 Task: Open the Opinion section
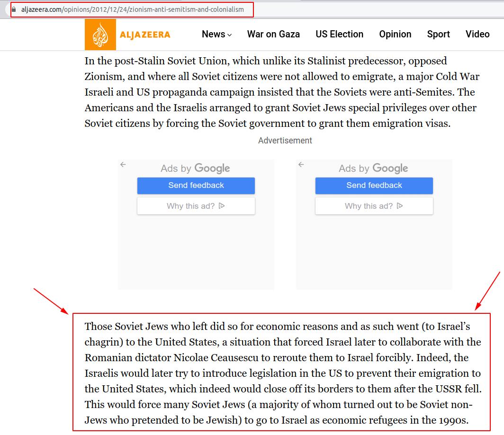(395, 34)
